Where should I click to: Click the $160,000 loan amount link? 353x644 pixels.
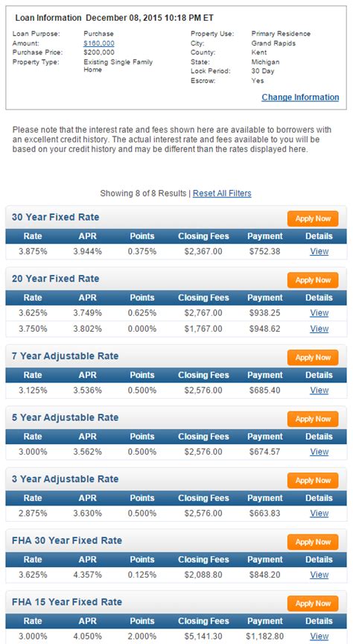[99, 43]
